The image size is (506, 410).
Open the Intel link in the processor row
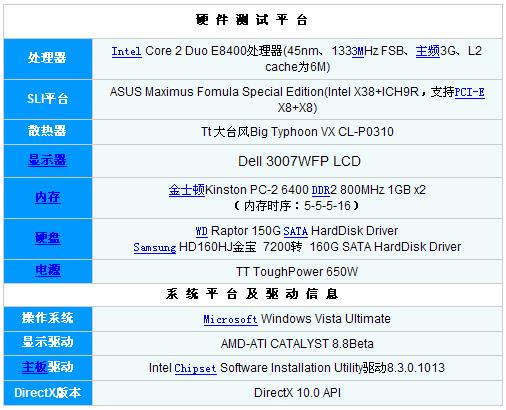(126, 51)
